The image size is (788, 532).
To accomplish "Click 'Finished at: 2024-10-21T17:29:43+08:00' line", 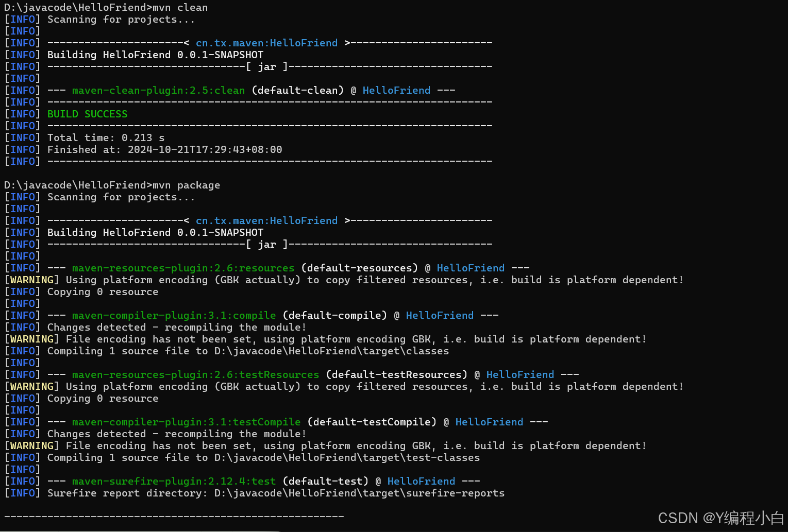I will click(165, 150).
